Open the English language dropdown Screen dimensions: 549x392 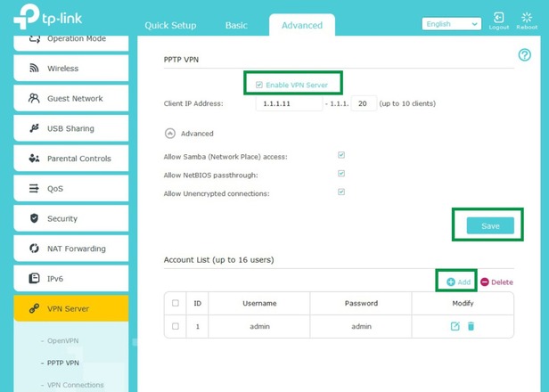(x=451, y=24)
